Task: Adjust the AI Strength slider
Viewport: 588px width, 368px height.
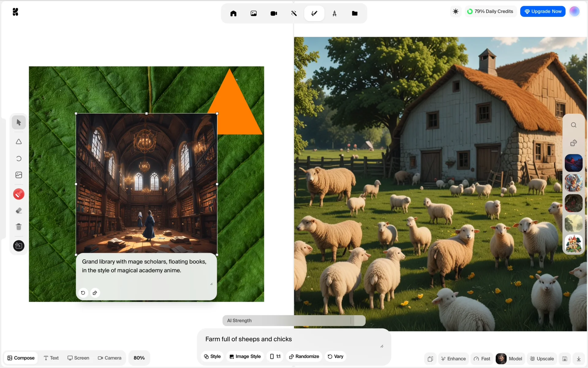Action: point(351,320)
